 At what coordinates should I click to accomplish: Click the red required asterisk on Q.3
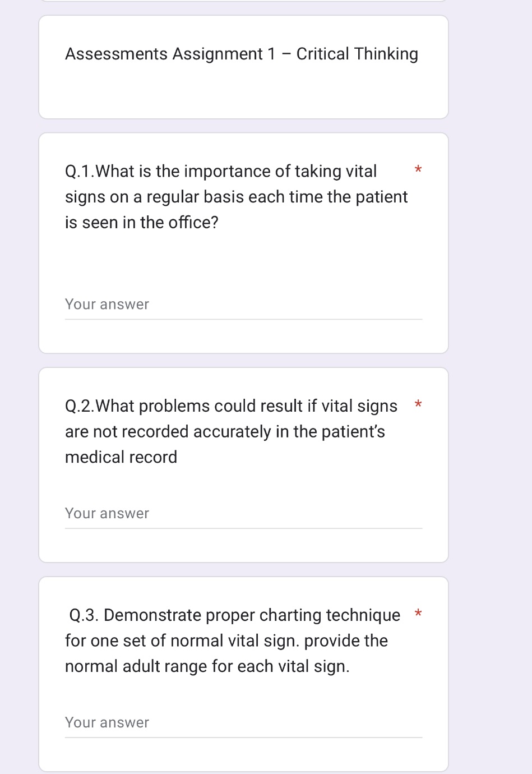coord(418,614)
